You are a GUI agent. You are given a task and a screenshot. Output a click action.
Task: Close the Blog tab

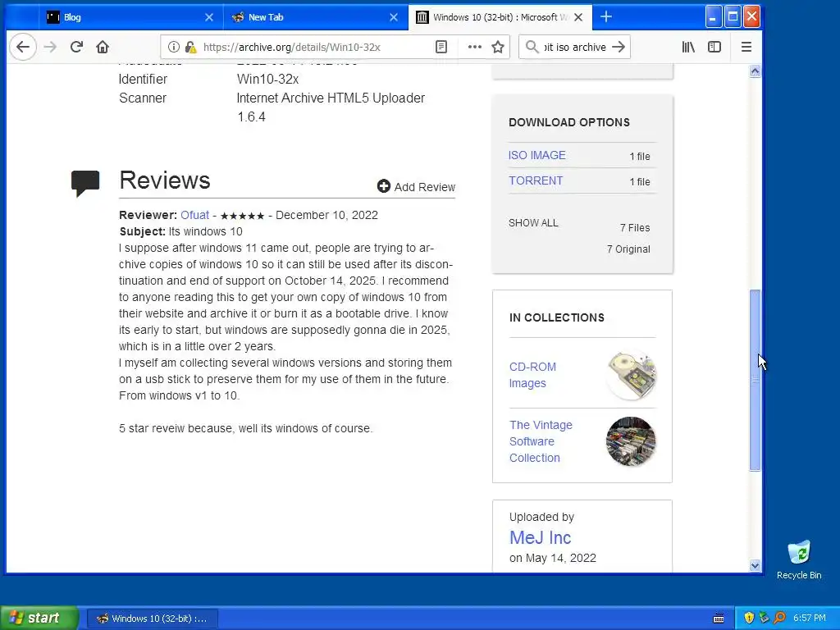(x=209, y=17)
